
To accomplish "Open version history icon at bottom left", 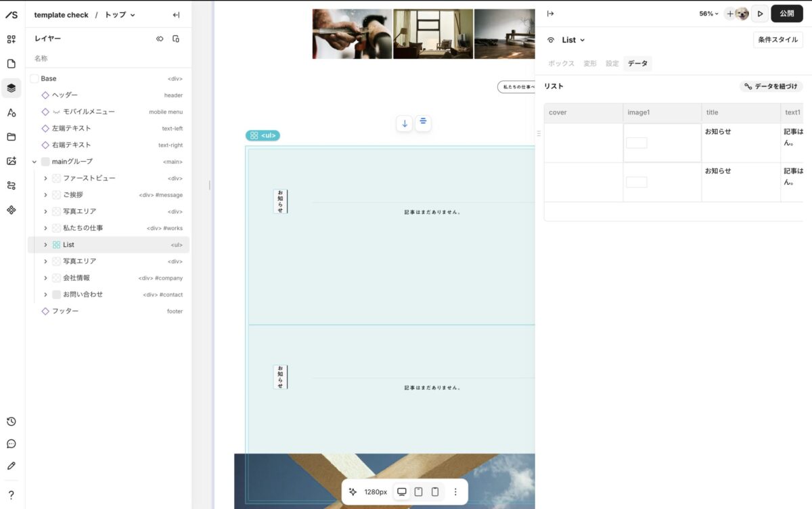I will pos(12,422).
